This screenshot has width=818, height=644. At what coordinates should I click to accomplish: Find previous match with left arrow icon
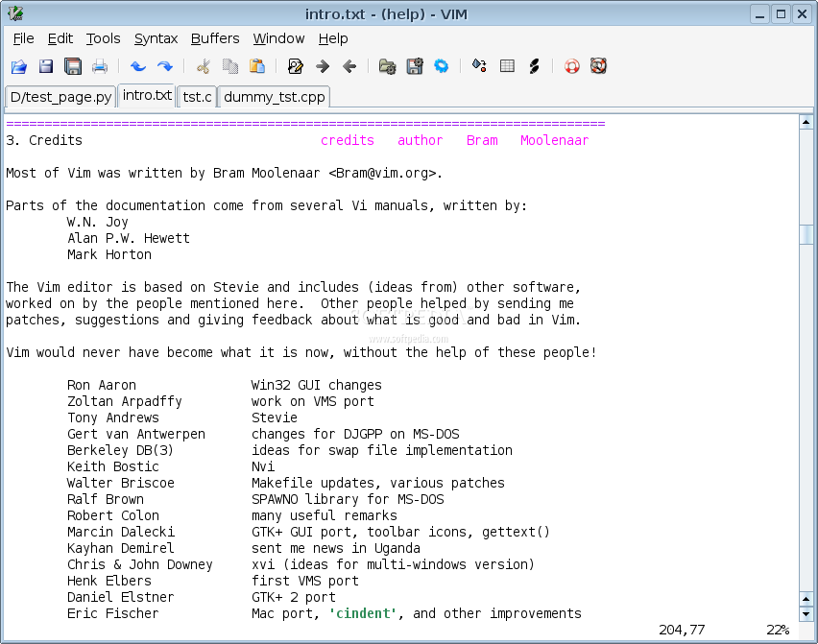point(349,66)
